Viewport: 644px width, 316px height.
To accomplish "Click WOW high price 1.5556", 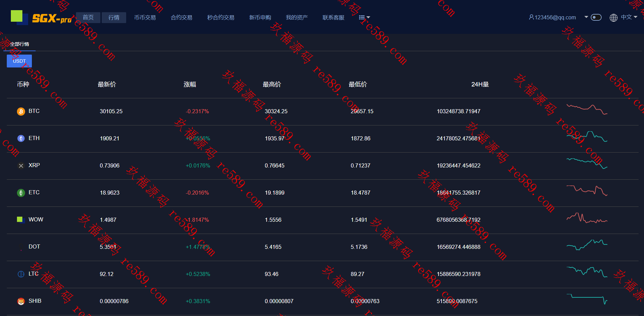I will coord(273,220).
